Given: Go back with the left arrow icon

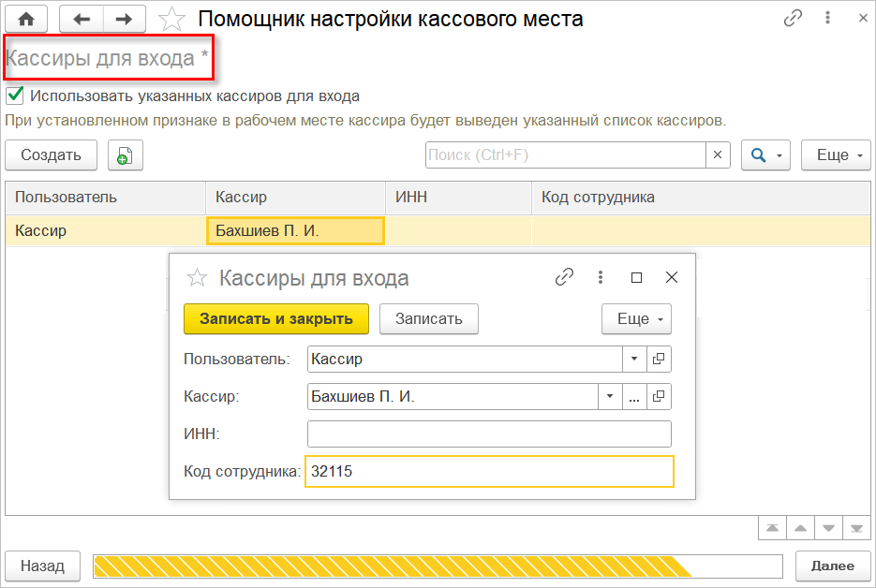Looking at the screenshot, I should point(82,19).
